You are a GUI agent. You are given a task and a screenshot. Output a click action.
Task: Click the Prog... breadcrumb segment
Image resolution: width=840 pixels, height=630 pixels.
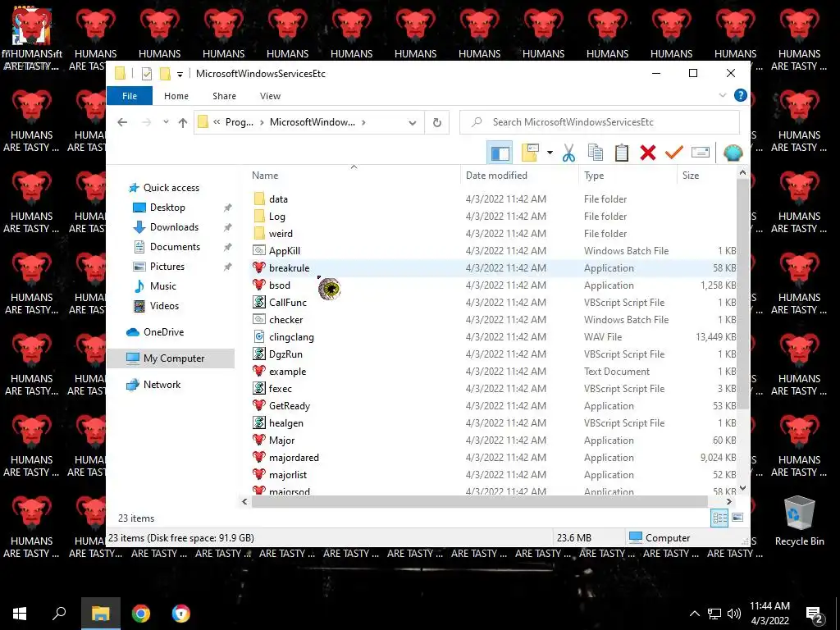point(240,122)
